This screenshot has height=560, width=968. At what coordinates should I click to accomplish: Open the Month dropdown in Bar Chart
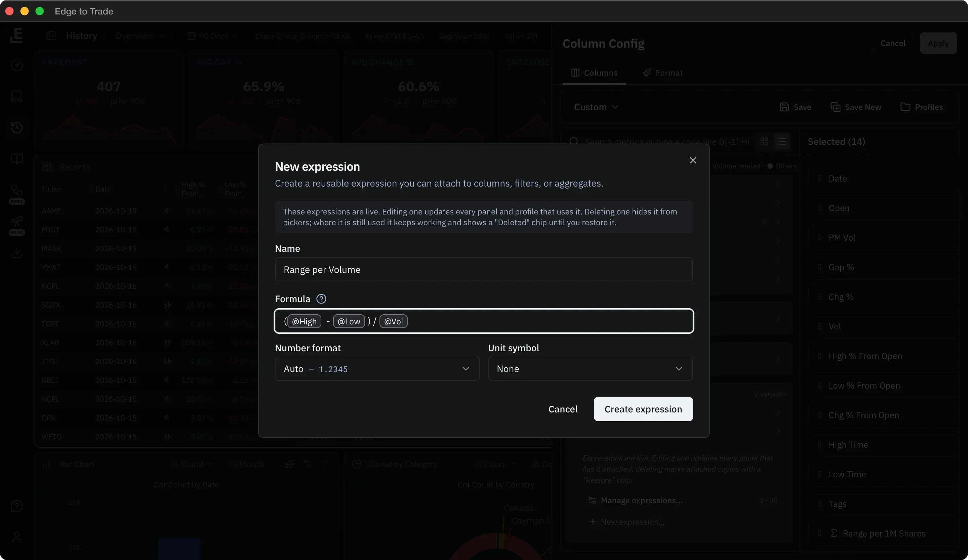pyautogui.click(x=251, y=464)
